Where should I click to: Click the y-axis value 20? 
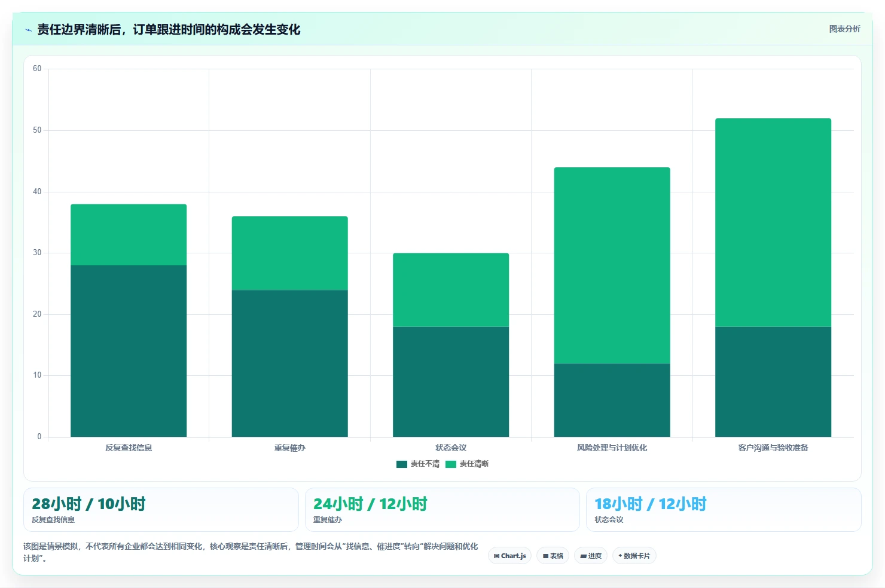37,314
